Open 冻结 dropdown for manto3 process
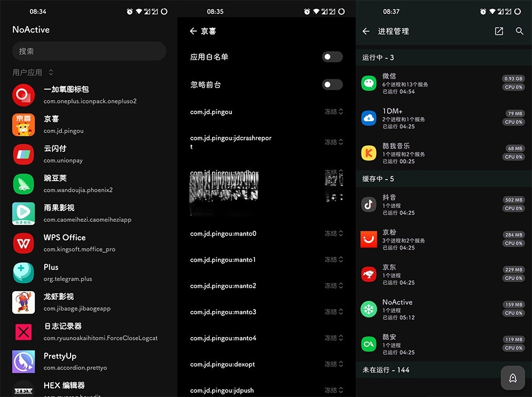Viewport: 532px width, 397px height. (334, 312)
